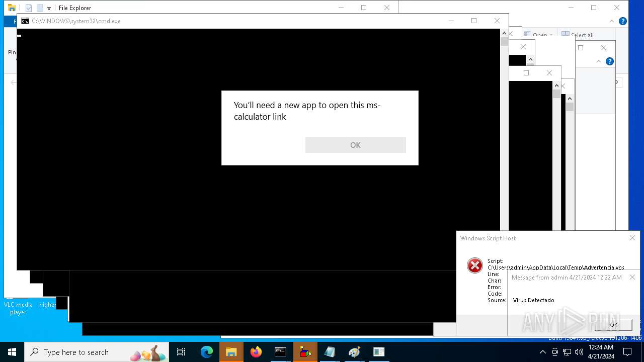Switch to File Explorer on the taskbar
This screenshot has width=644, height=362.
point(231,352)
